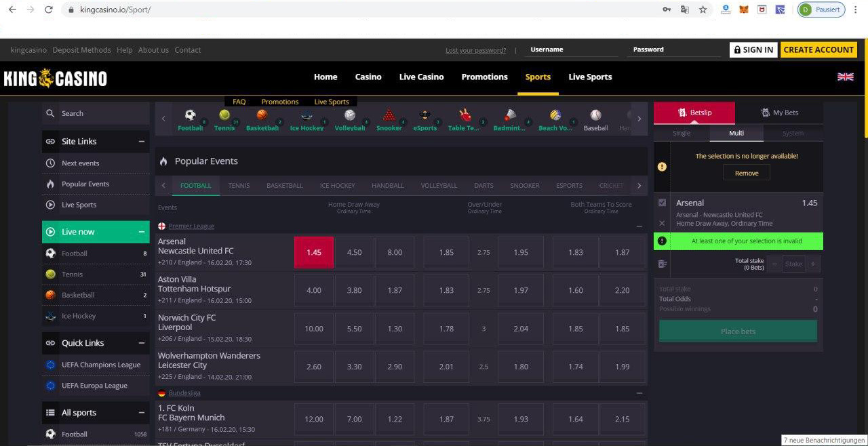This screenshot has width=868, height=446.
Task: Select the eSports icon in carousel
Action: click(425, 115)
